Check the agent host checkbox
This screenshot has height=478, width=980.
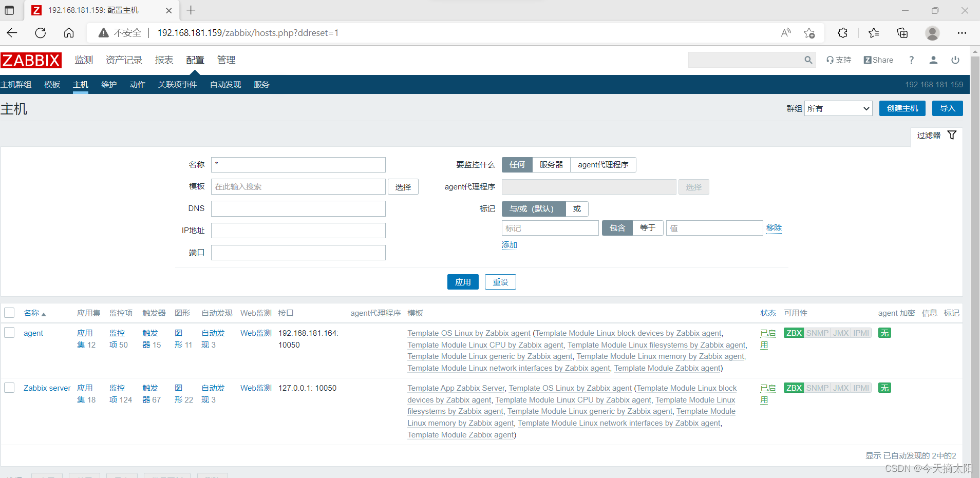point(9,332)
